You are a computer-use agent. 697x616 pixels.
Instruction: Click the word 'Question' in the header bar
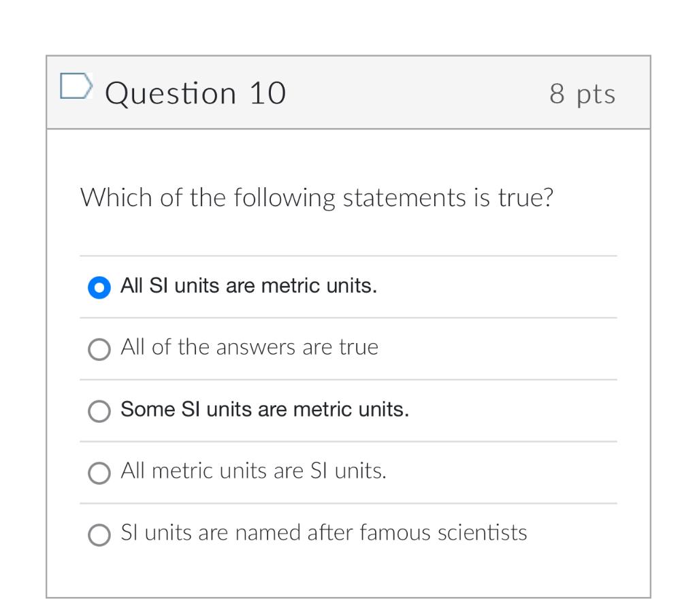[171, 94]
